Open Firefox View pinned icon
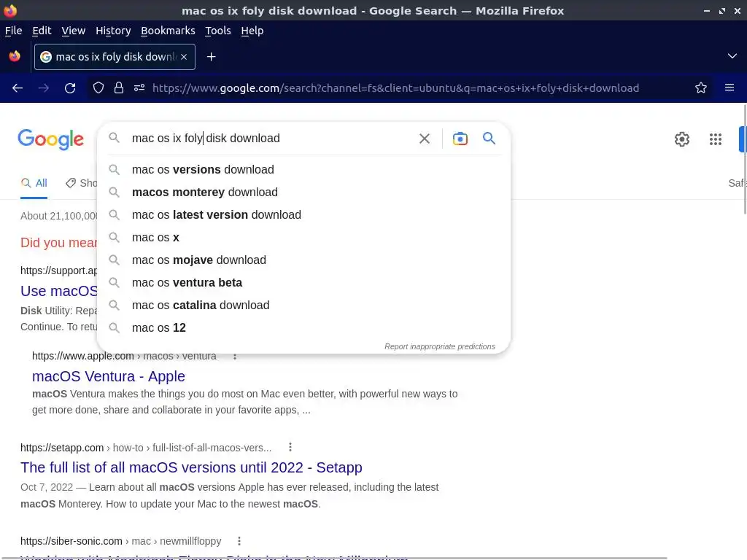 [15, 57]
